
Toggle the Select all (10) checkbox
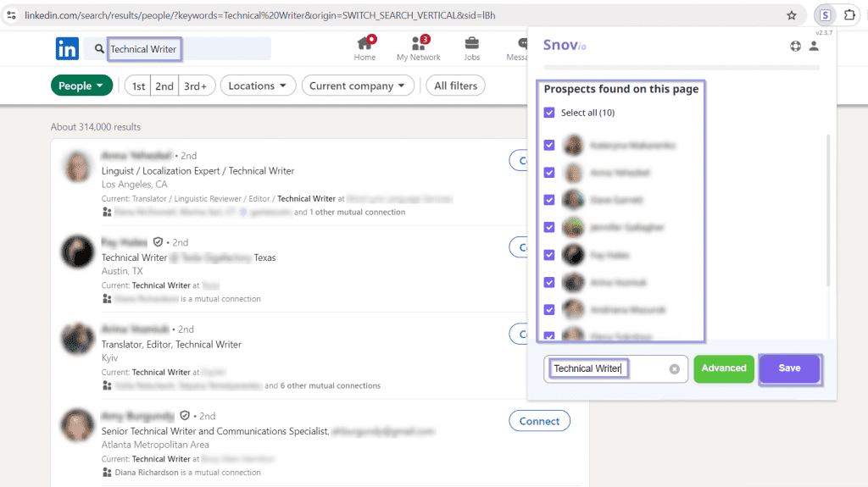pyautogui.click(x=549, y=113)
